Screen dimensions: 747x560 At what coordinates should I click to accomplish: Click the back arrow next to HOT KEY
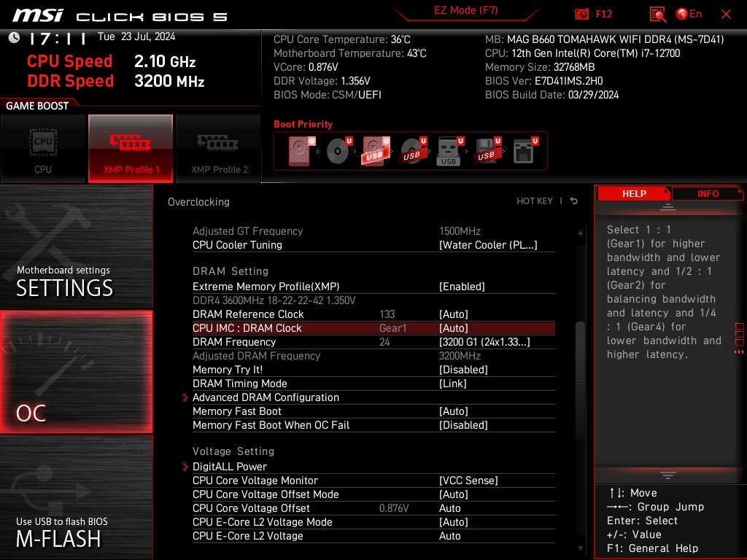tap(573, 201)
